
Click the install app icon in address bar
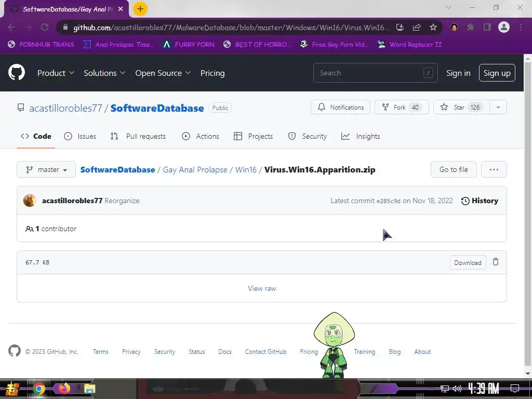click(400, 27)
